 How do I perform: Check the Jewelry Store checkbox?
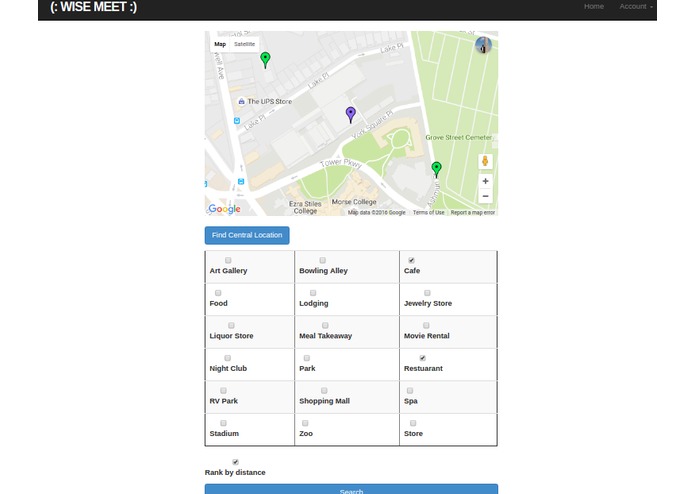coord(427,293)
